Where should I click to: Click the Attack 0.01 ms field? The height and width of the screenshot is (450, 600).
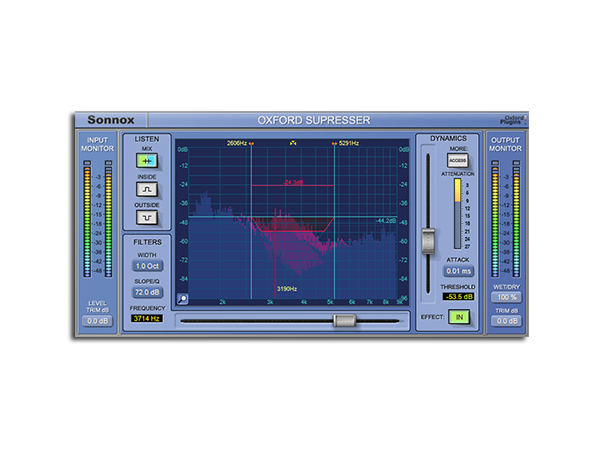458,271
